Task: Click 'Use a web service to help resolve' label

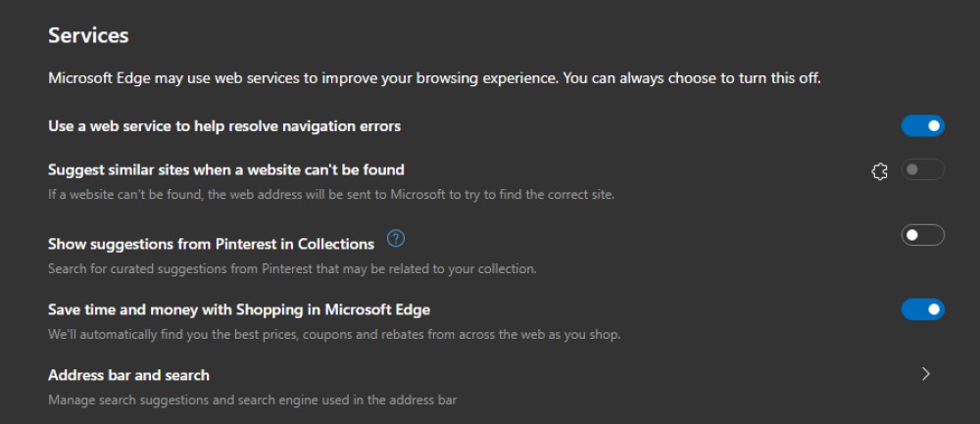Action: pos(224,126)
